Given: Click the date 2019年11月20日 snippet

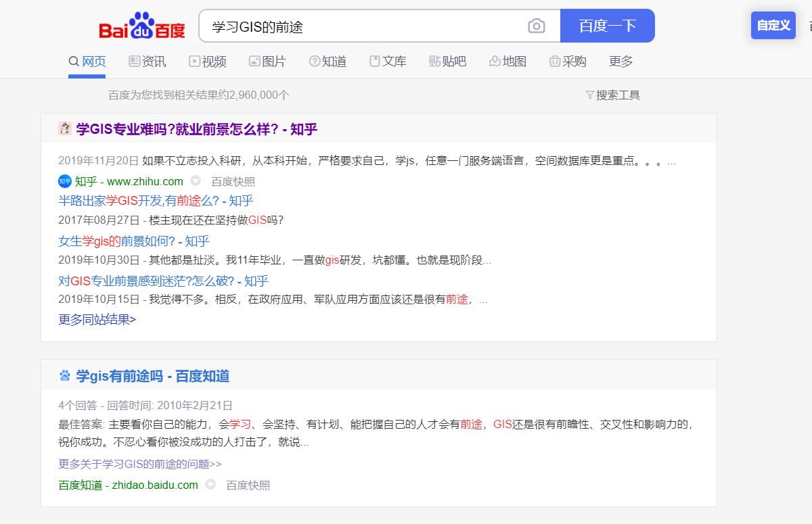Looking at the screenshot, I should point(99,161).
